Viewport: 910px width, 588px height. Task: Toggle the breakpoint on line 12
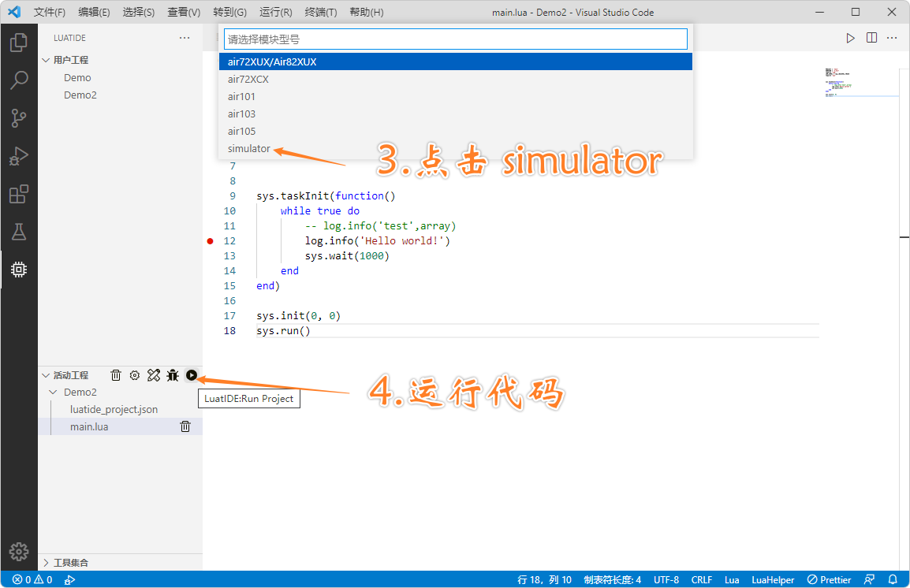point(210,240)
